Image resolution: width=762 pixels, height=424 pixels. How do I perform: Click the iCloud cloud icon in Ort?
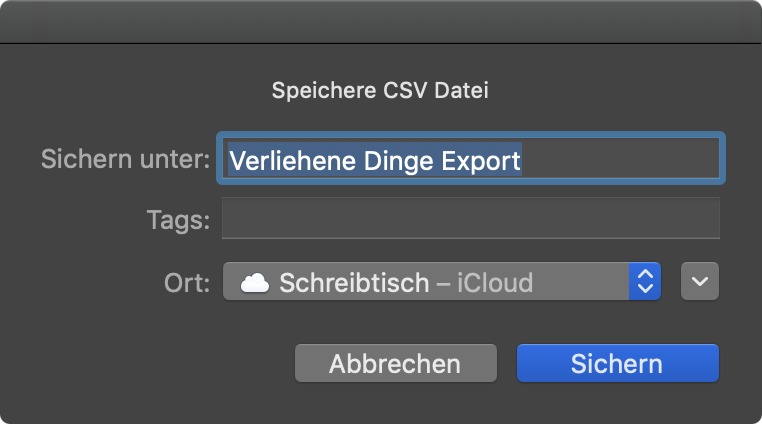coord(255,283)
